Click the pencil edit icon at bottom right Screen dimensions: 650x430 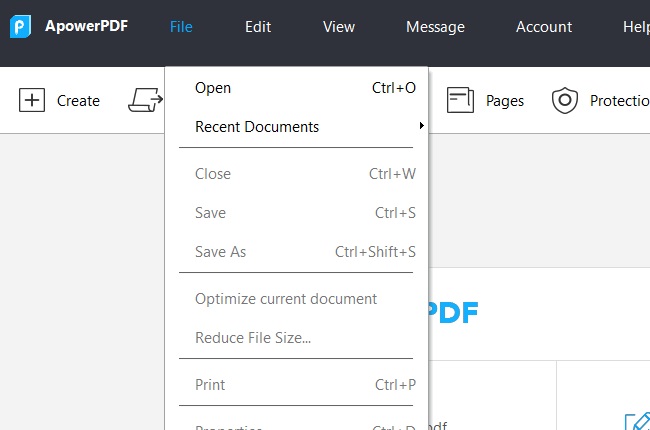click(x=636, y=420)
